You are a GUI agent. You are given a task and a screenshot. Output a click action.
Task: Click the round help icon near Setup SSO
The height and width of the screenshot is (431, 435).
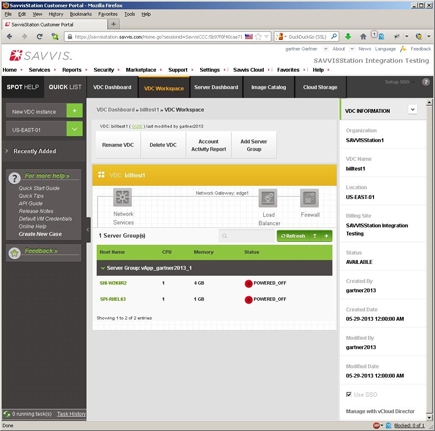click(426, 82)
